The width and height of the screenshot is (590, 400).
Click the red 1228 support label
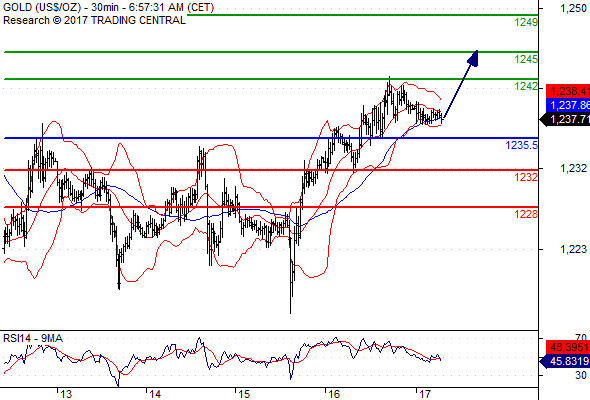526,214
